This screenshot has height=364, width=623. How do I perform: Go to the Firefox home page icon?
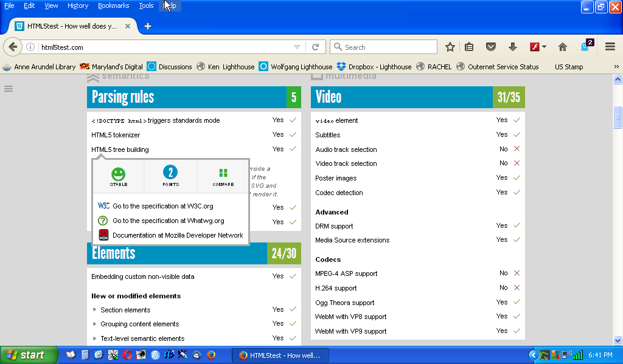pyautogui.click(x=563, y=47)
